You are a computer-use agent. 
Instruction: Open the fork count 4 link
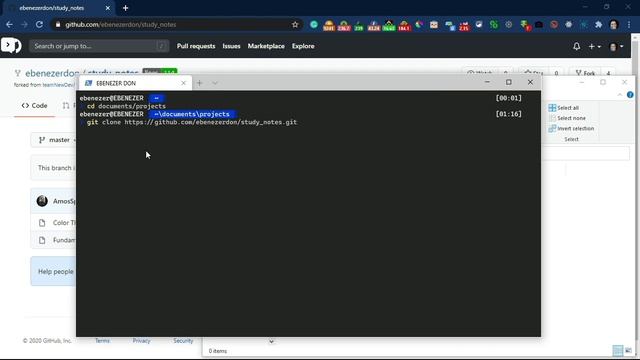coord(608,73)
